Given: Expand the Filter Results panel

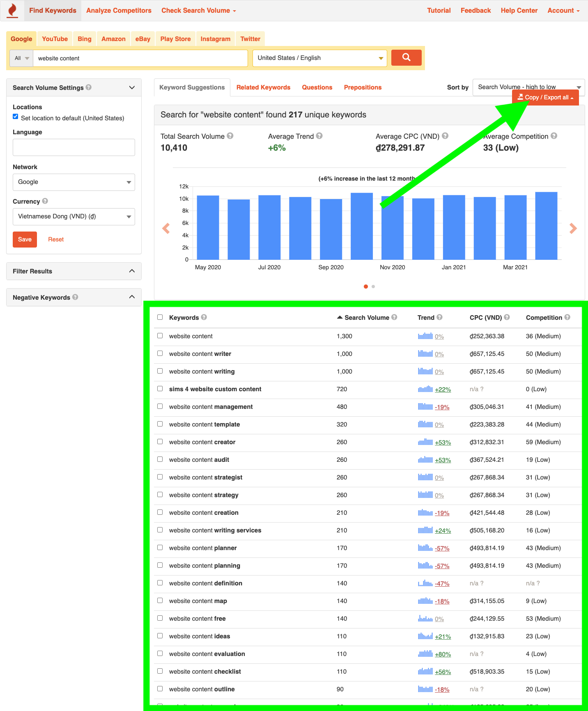Looking at the screenshot, I should tap(74, 271).
